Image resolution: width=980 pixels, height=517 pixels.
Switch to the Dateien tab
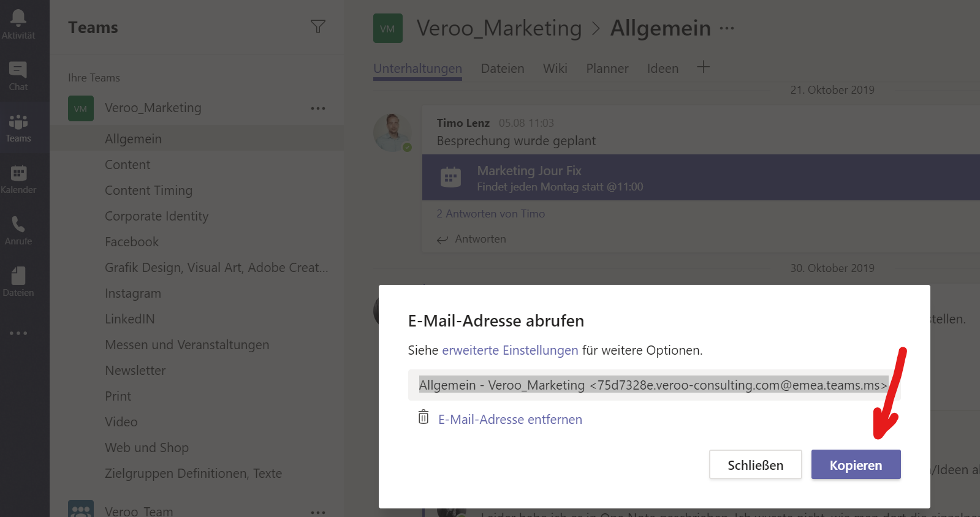[502, 69]
